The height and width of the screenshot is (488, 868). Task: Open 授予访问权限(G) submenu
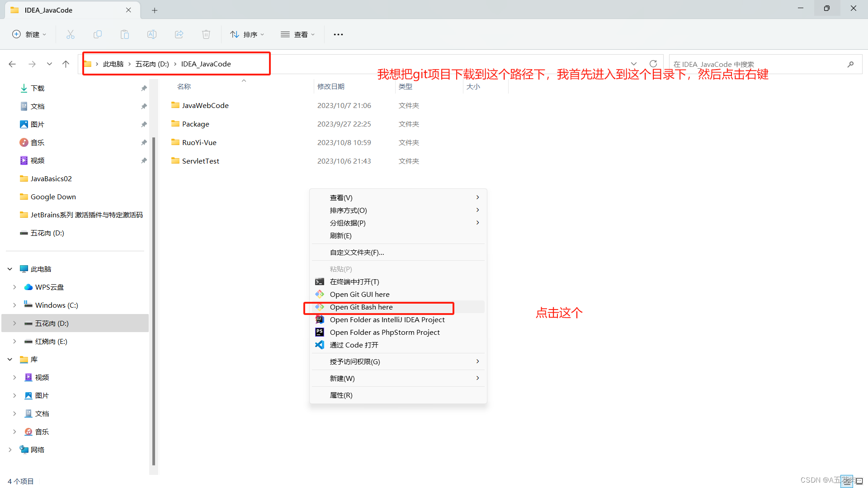(x=398, y=361)
